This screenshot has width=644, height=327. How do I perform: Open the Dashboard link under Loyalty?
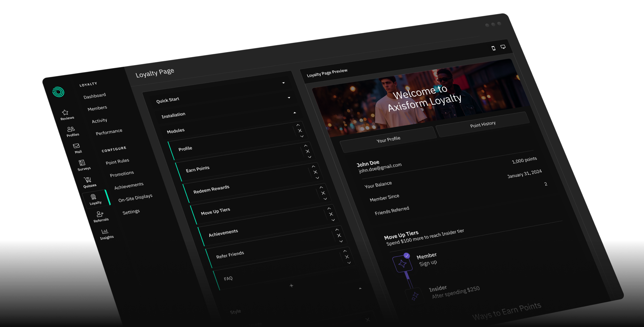95,96
